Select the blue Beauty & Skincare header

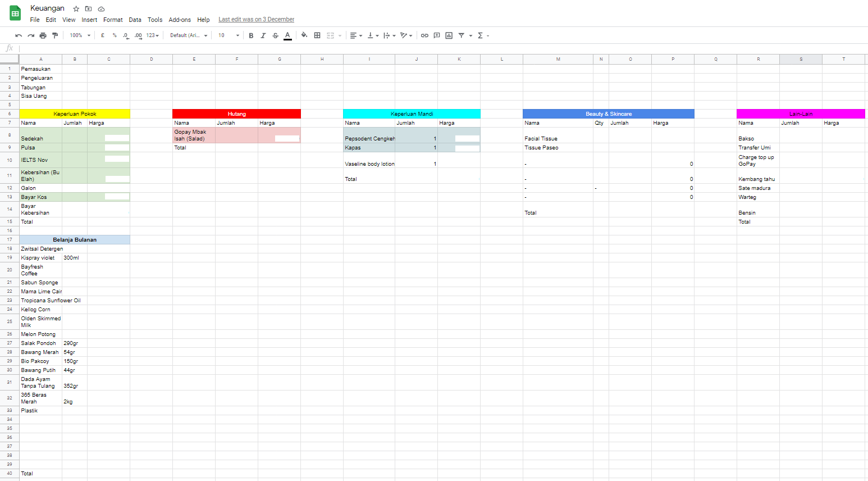609,114
